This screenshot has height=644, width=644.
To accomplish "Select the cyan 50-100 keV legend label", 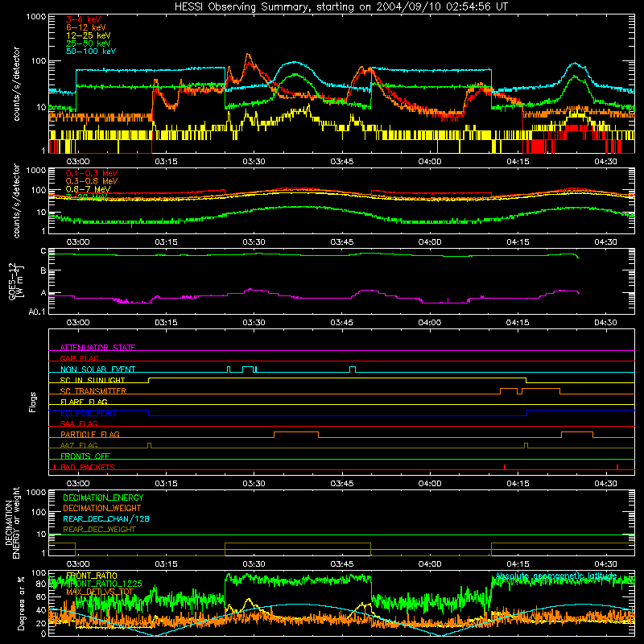I will pyautogui.click(x=91, y=52).
